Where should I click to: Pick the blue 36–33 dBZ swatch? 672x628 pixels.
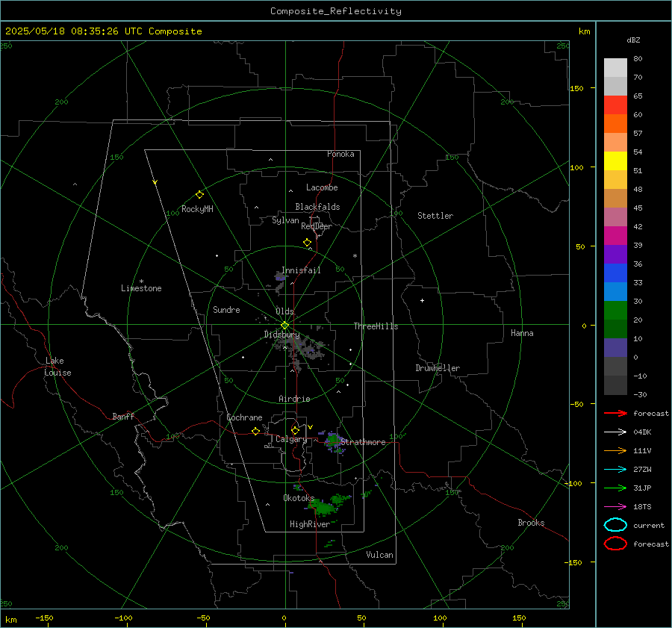[x=615, y=273]
